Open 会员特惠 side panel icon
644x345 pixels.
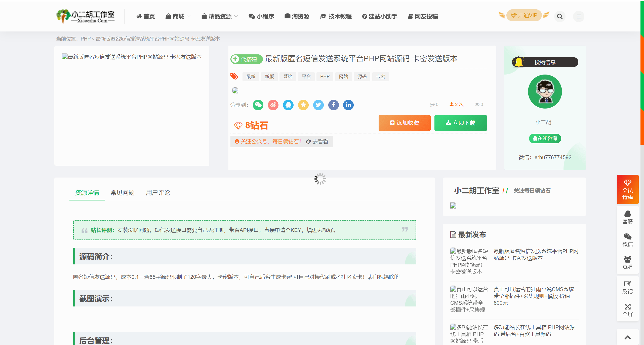(x=628, y=189)
